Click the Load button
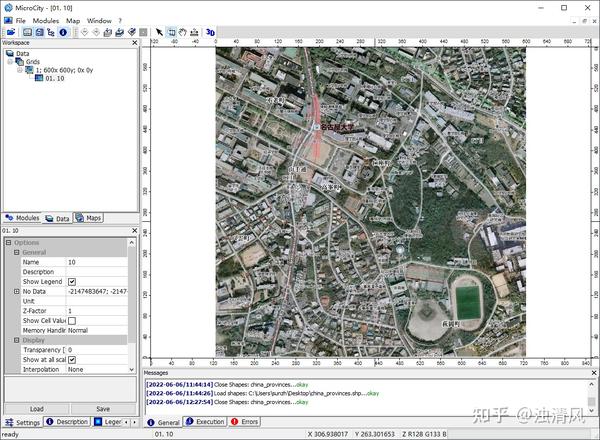Screen dimensions: 600x440 pyautogui.click(x=36, y=408)
